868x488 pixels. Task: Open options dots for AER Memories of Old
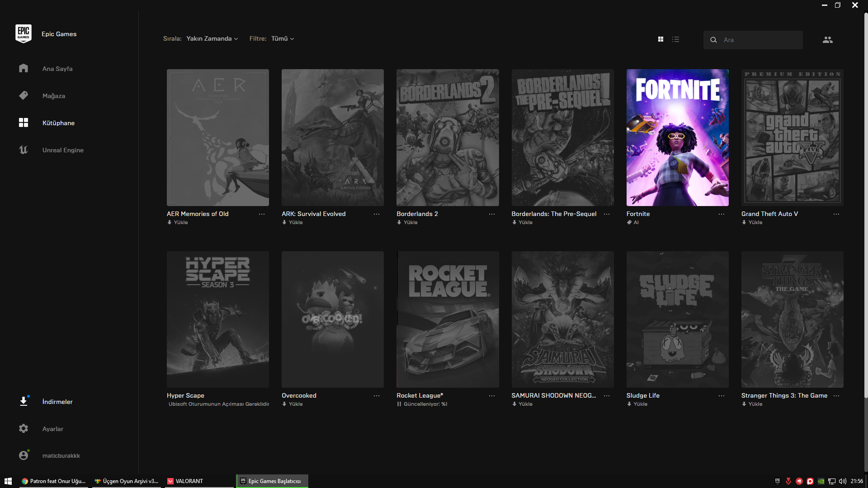(262, 214)
